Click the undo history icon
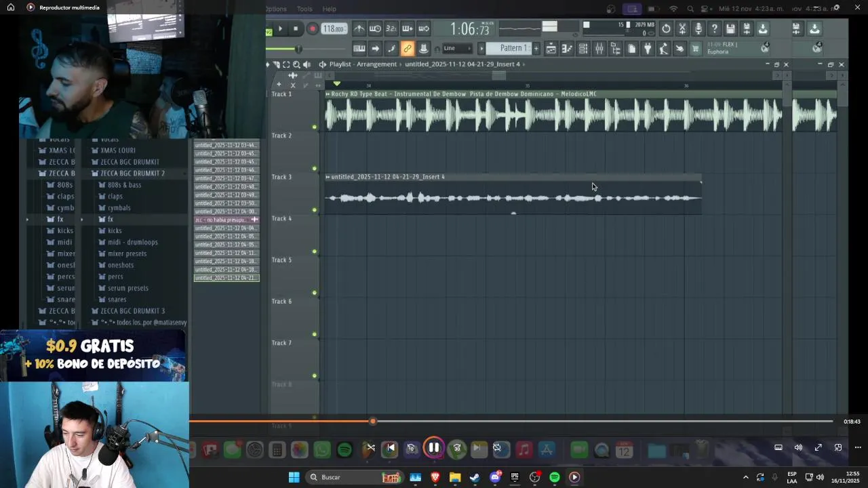This screenshot has width=868, height=488. click(666, 28)
